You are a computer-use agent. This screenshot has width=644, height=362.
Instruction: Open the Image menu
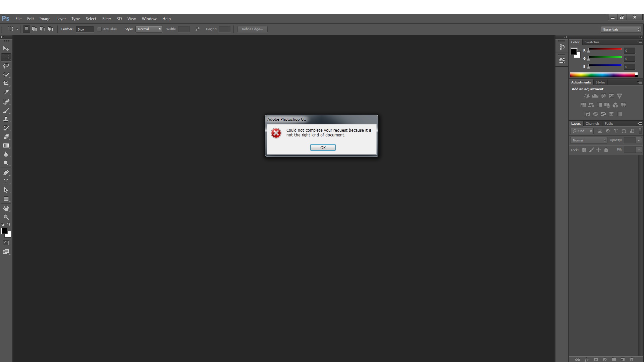pos(45,19)
